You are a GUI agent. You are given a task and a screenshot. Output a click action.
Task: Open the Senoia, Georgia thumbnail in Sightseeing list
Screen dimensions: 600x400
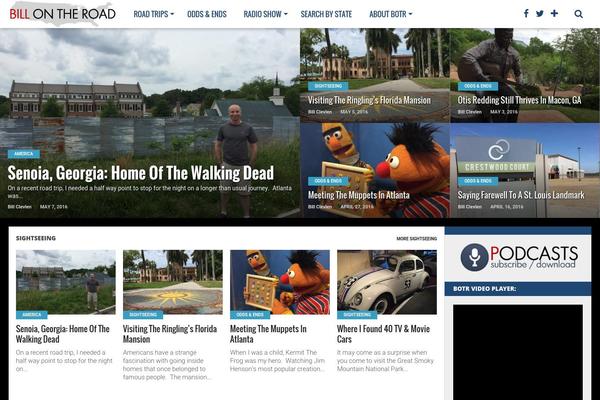click(x=65, y=282)
